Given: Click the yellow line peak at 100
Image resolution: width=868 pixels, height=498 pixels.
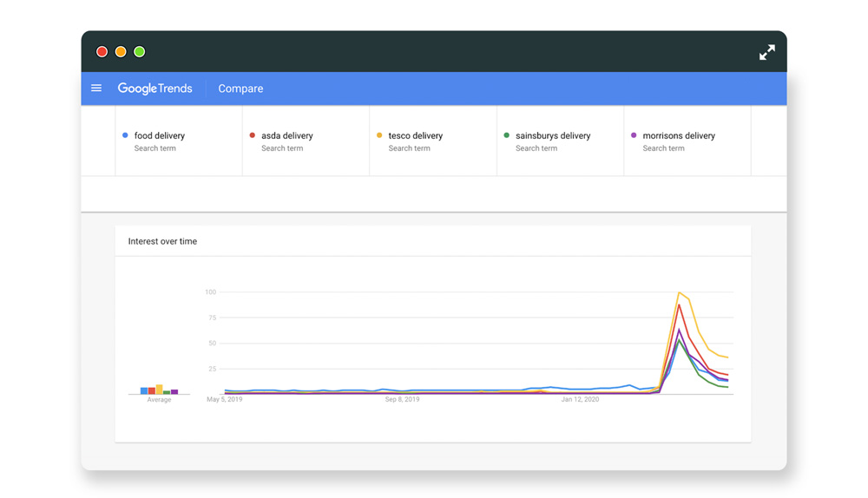Looking at the screenshot, I should [x=680, y=293].
